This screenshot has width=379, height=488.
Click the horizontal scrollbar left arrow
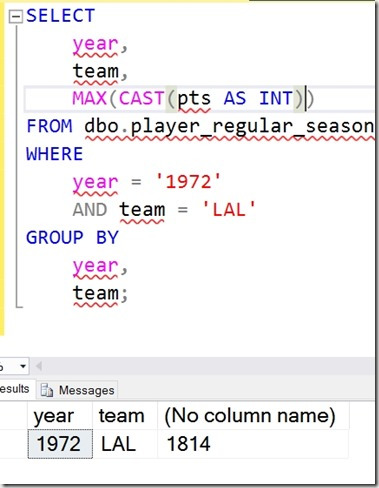(39, 366)
